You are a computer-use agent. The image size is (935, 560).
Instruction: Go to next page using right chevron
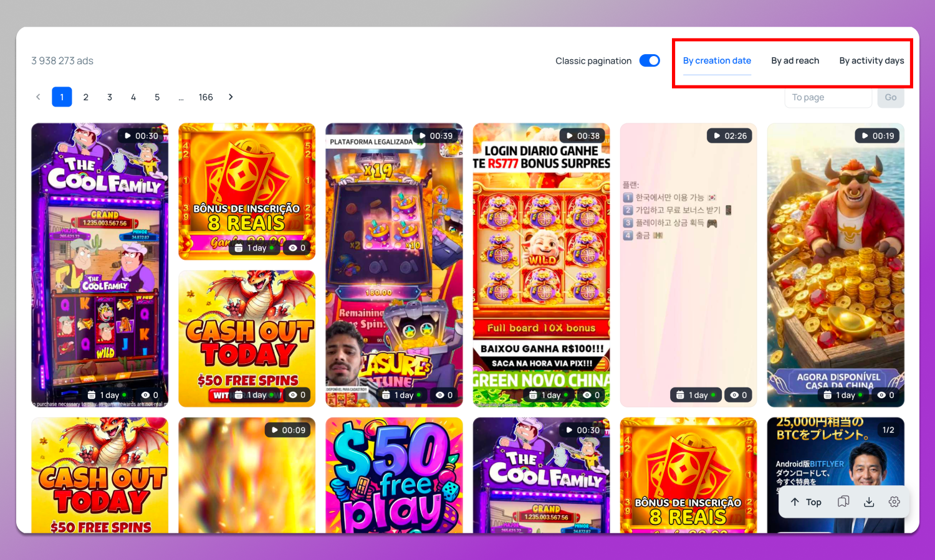pyautogui.click(x=231, y=97)
